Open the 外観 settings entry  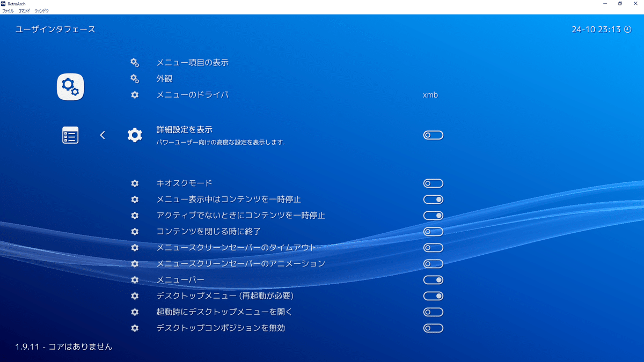click(164, 79)
